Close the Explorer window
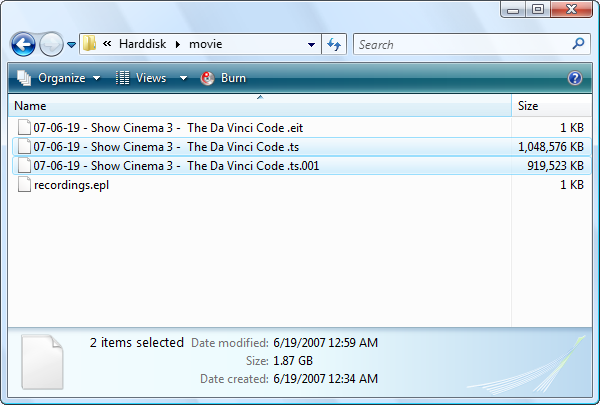 click(571, 10)
